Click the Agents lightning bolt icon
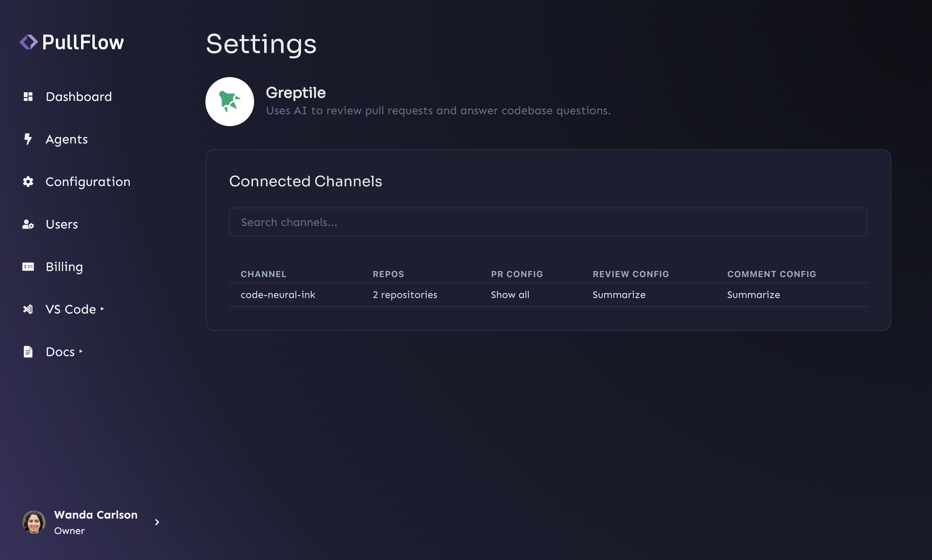The width and height of the screenshot is (932, 560). point(28,139)
